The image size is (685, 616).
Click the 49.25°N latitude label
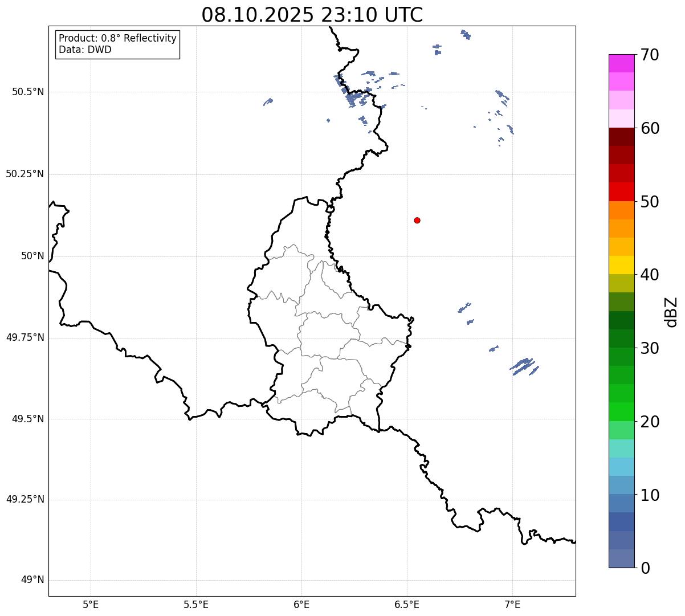pyautogui.click(x=25, y=499)
